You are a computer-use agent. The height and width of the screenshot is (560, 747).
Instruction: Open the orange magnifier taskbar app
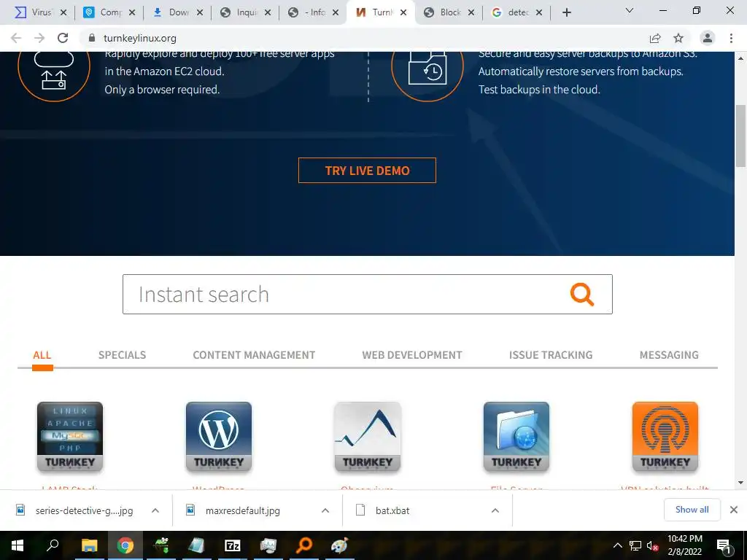point(304,545)
